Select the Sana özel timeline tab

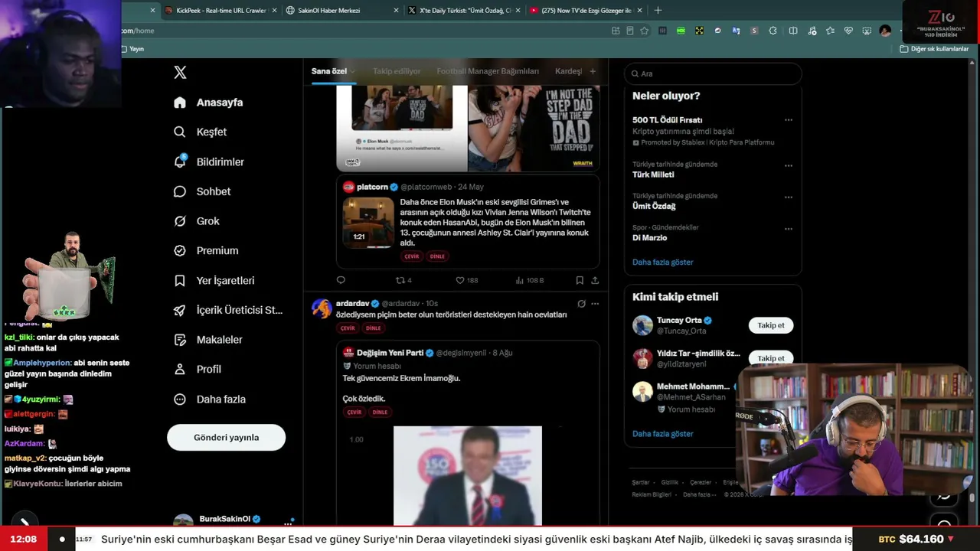click(x=329, y=71)
